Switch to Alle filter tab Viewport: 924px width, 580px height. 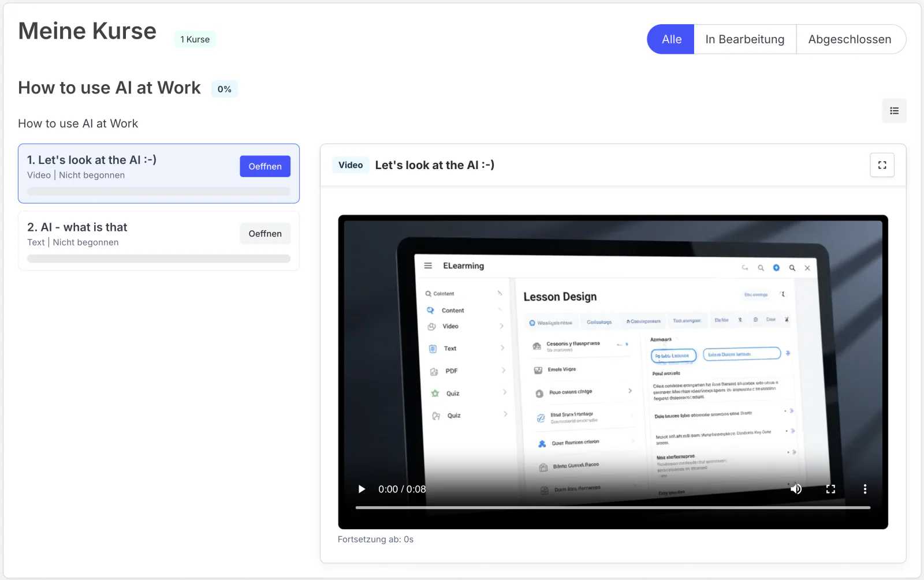671,39
